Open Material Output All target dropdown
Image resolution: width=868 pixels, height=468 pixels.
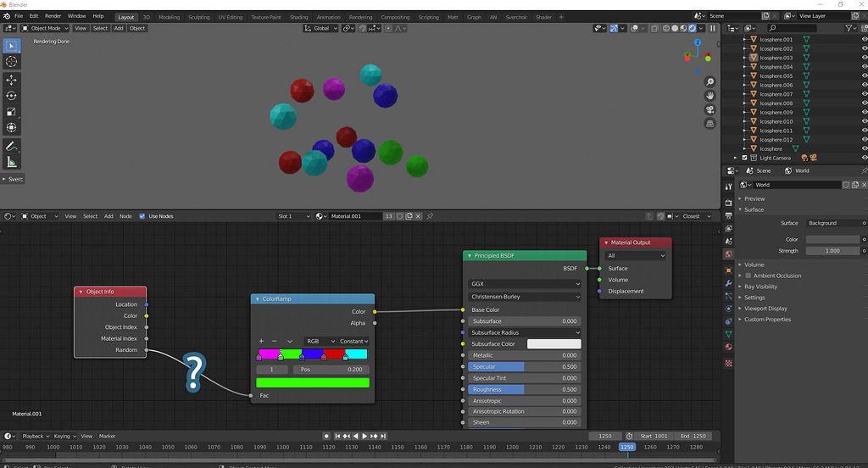636,255
